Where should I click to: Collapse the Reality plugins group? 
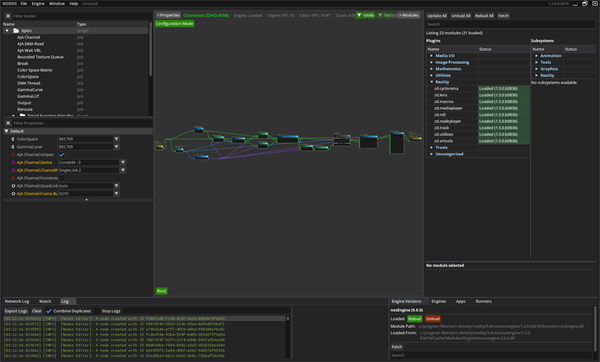coord(432,82)
